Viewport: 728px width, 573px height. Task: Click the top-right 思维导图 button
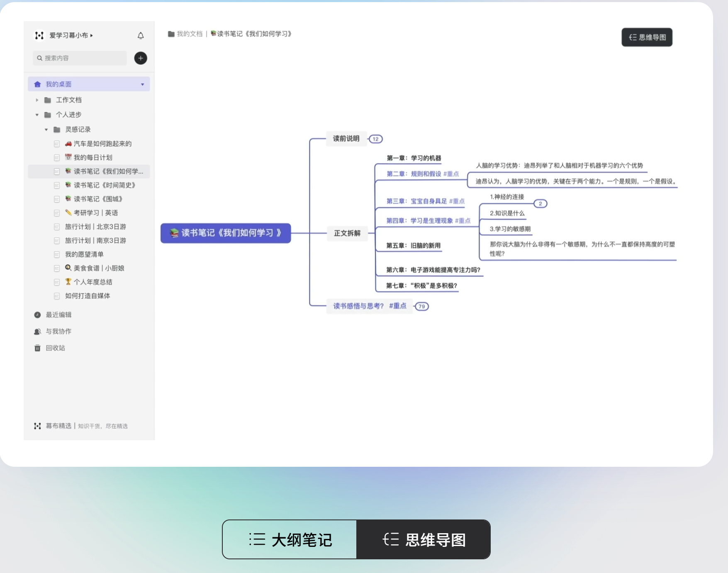(647, 37)
